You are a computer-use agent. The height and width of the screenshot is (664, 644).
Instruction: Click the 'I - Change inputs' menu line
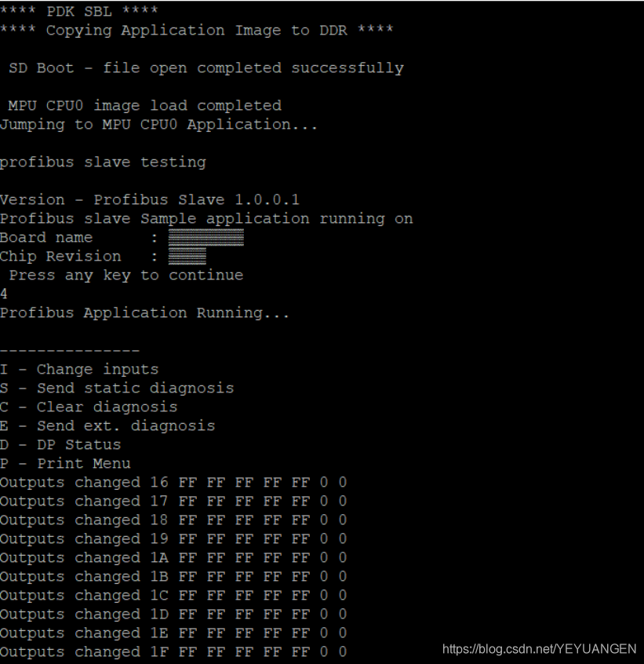tap(79, 369)
